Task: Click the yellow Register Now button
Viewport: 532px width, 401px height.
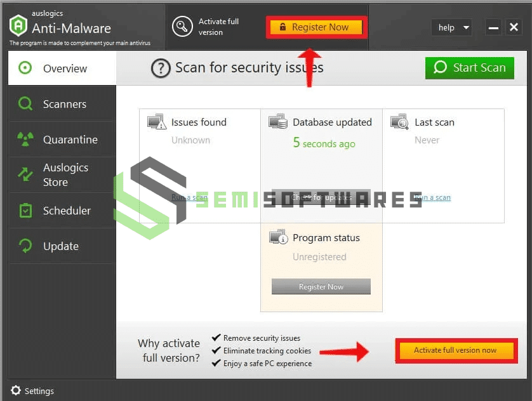Action: 317,27
